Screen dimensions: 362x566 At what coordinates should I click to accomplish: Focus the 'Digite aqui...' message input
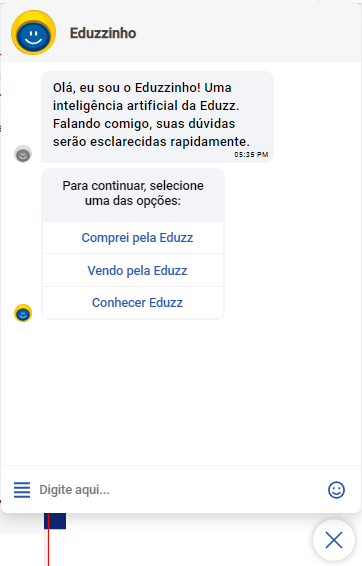click(x=179, y=490)
